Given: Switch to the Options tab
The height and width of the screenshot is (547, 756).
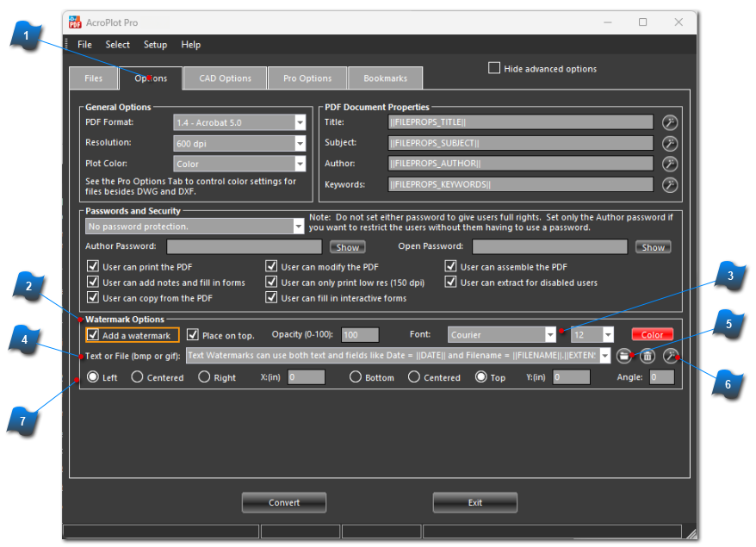Looking at the screenshot, I should coord(151,78).
